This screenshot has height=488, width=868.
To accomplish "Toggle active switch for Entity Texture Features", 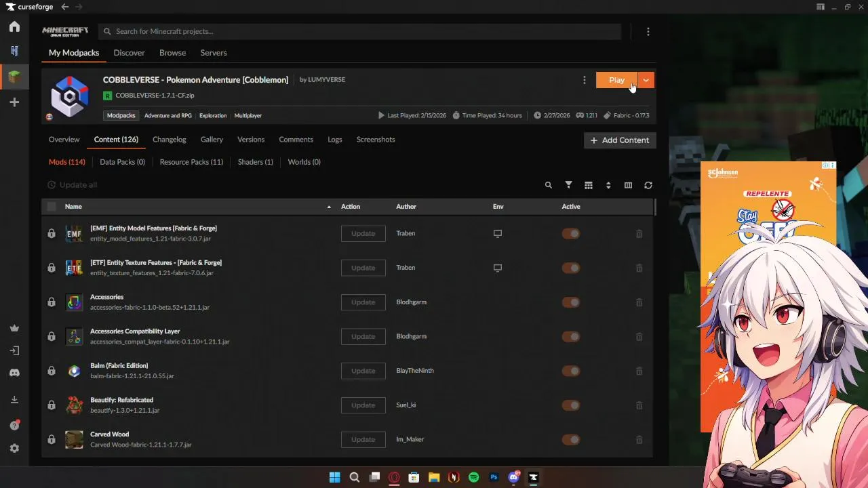I will click(571, 268).
